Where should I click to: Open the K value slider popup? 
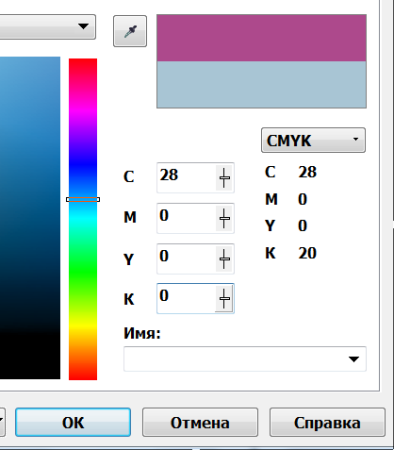(224, 298)
